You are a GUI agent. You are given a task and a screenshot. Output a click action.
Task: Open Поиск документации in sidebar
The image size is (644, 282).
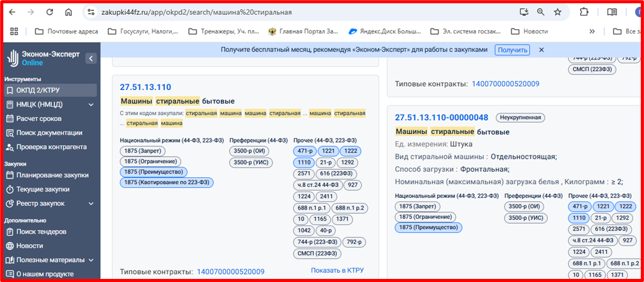click(x=49, y=133)
